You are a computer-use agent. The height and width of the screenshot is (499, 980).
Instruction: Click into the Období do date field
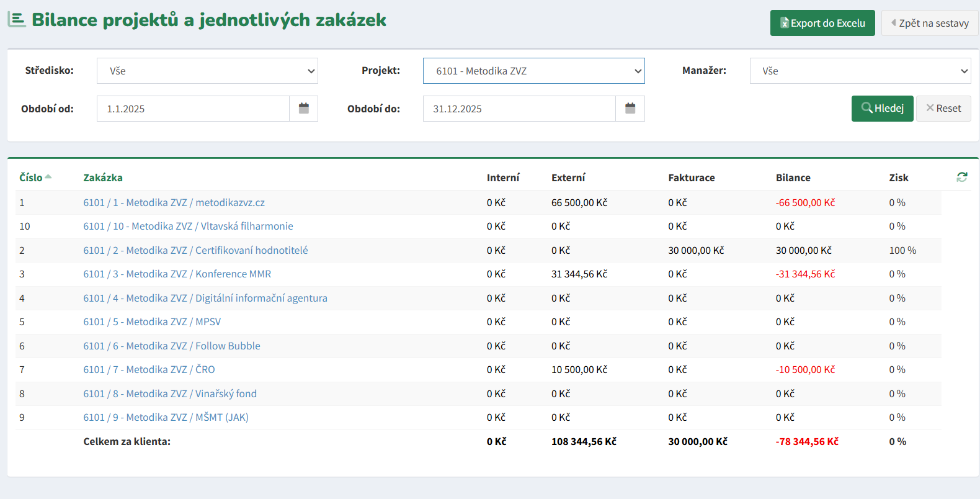519,109
